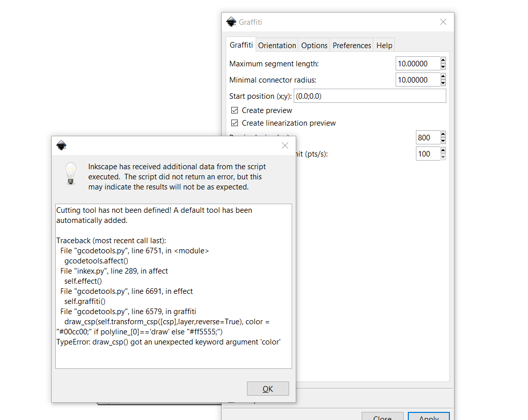Decrease the 100 pts/s value with down arrow
The width and height of the screenshot is (528, 420).
pos(443,157)
